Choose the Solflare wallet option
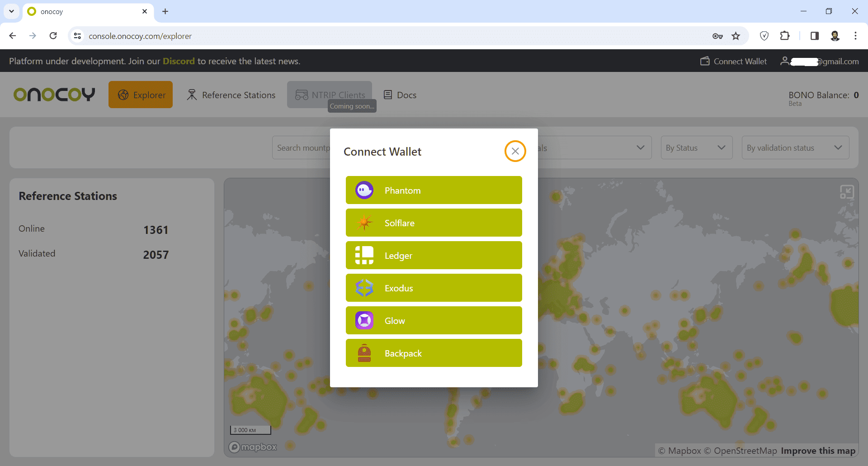The height and width of the screenshot is (466, 868). coord(434,223)
